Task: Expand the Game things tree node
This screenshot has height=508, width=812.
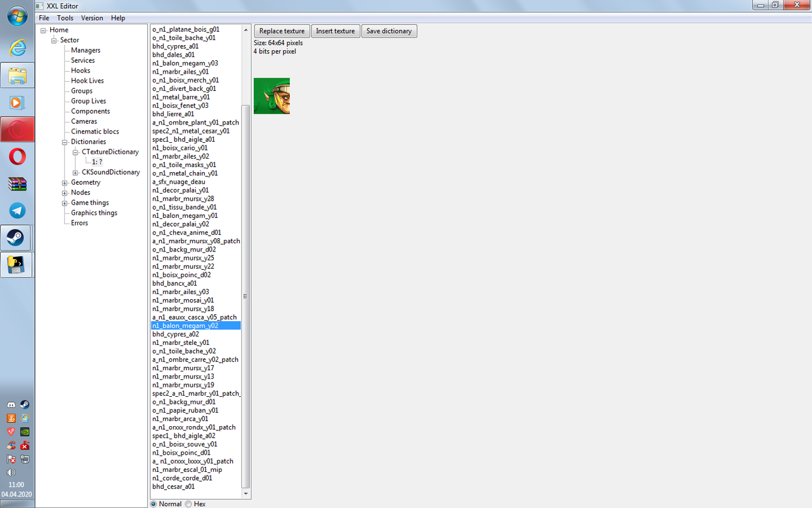Action: 65,203
